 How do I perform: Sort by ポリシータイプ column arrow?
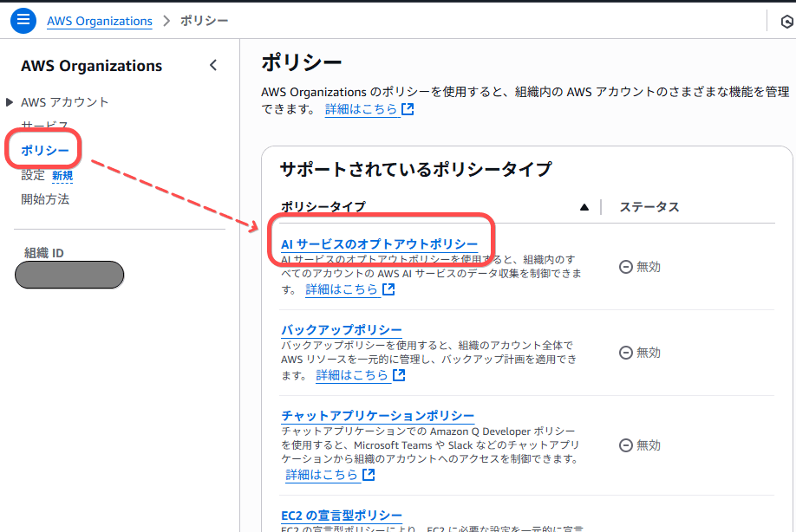click(584, 207)
